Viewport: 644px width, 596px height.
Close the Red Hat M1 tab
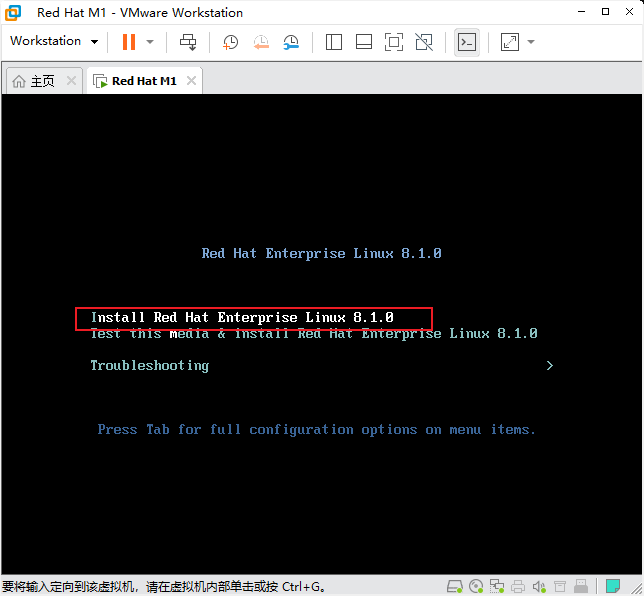191,81
